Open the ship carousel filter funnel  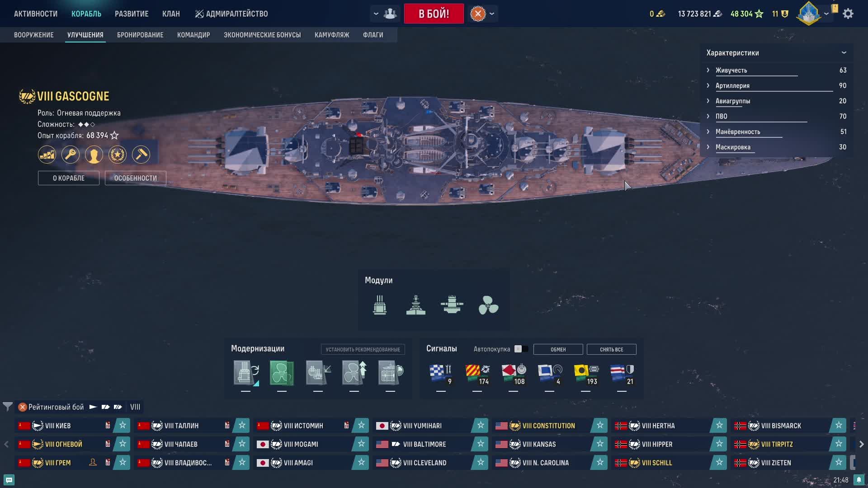(7, 407)
